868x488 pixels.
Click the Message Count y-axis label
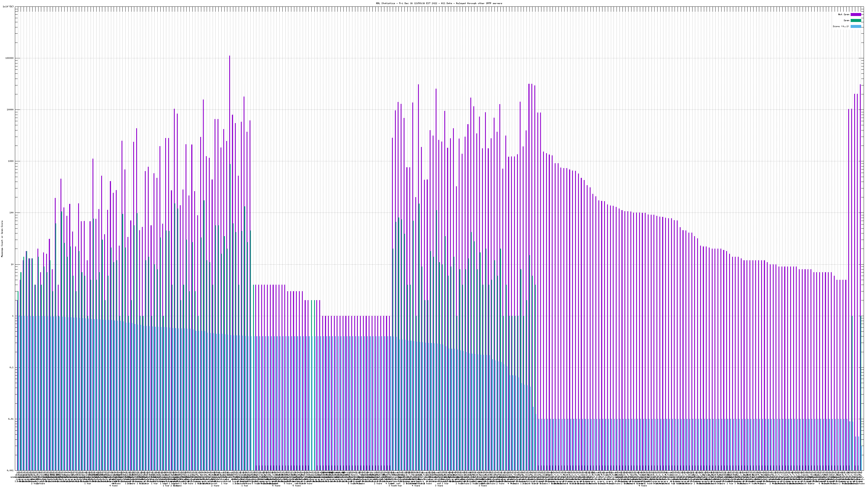point(2,239)
